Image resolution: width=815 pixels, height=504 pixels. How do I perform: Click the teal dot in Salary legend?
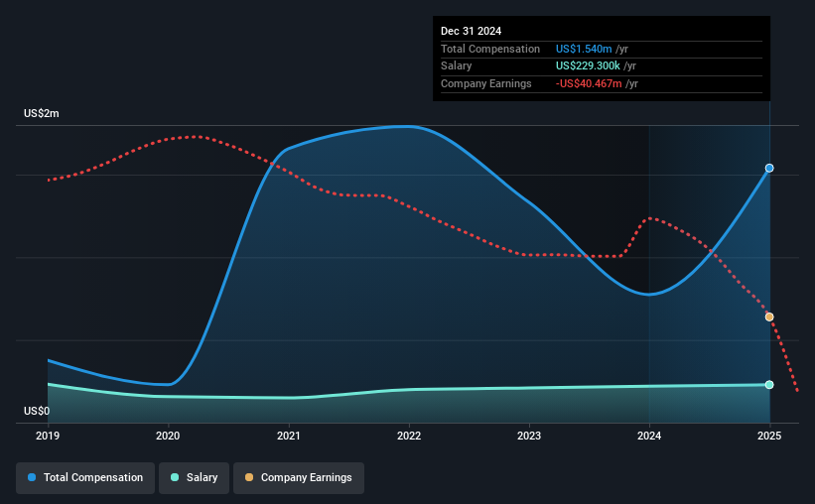click(x=175, y=477)
